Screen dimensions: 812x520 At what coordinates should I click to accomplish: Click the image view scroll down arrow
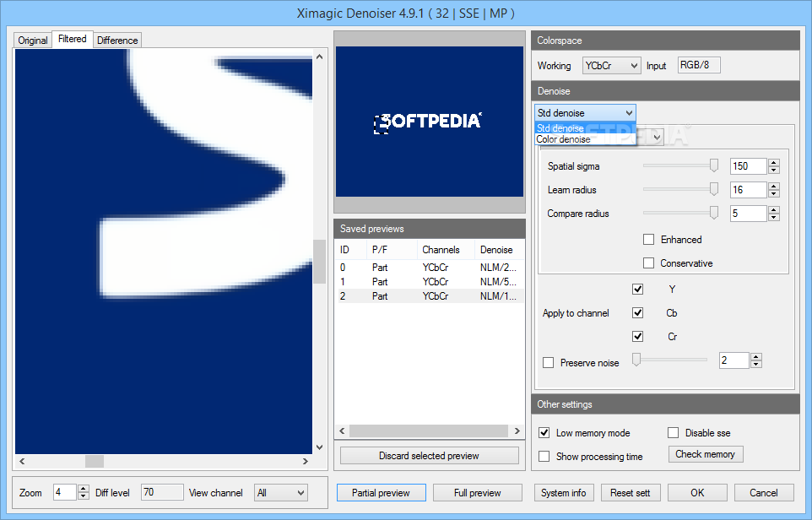(320, 447)
